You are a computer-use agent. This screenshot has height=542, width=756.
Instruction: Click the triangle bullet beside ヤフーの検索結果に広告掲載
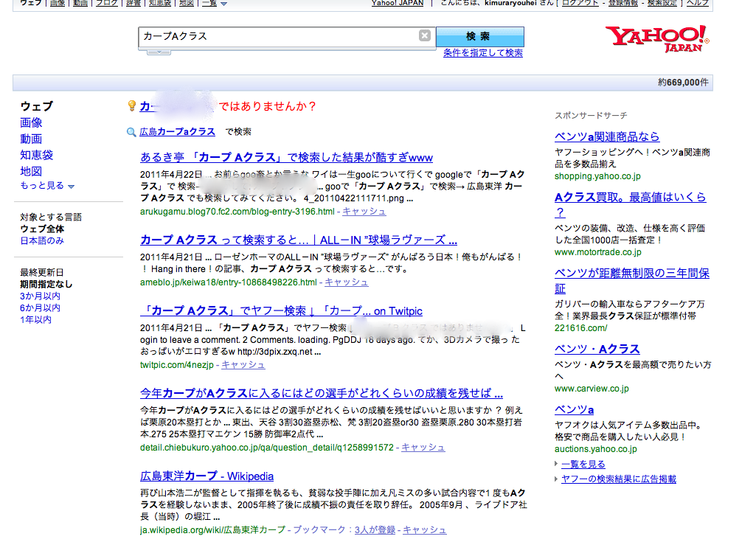556,479
